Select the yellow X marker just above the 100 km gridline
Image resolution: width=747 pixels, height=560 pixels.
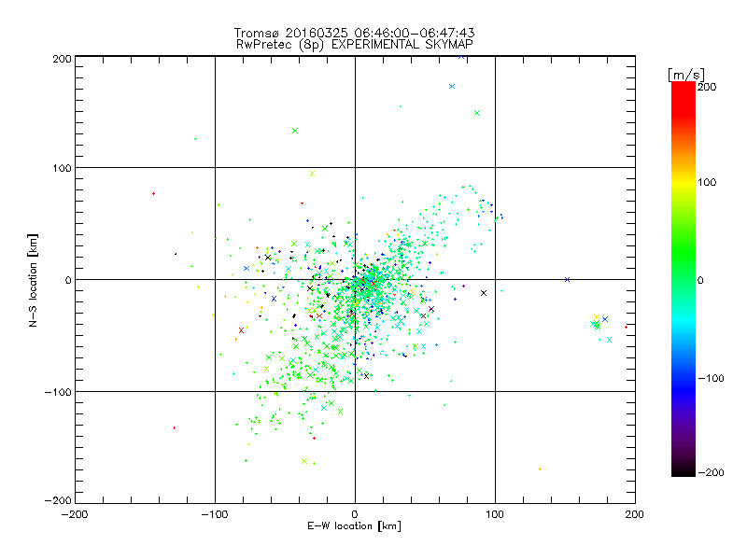click(313, 174)
